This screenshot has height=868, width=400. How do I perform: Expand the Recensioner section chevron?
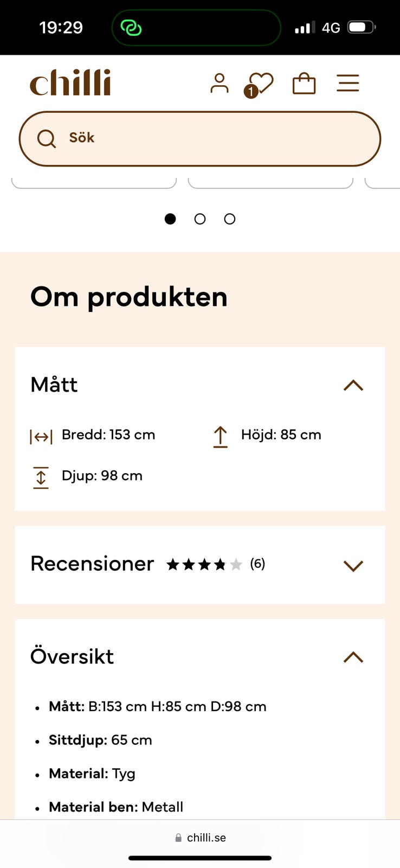point(353,566)
